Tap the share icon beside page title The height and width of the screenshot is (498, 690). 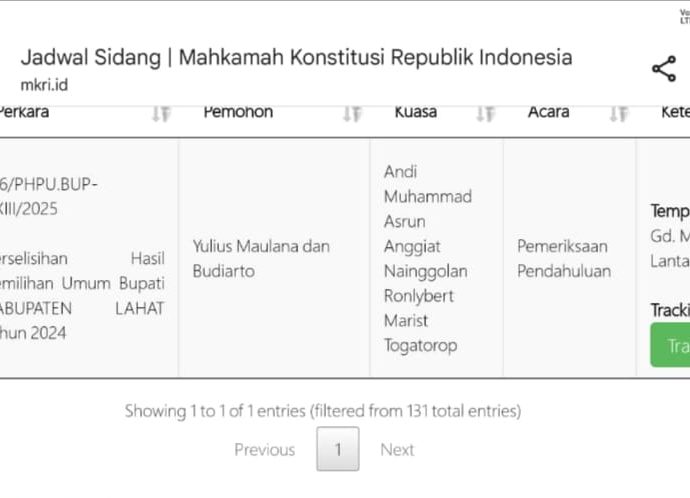coord(663,69)
